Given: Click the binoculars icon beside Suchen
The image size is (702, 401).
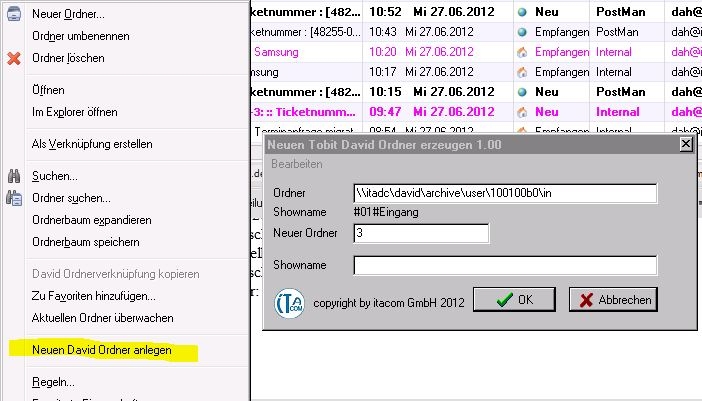Looking at the screenshot, I should 14,176.
